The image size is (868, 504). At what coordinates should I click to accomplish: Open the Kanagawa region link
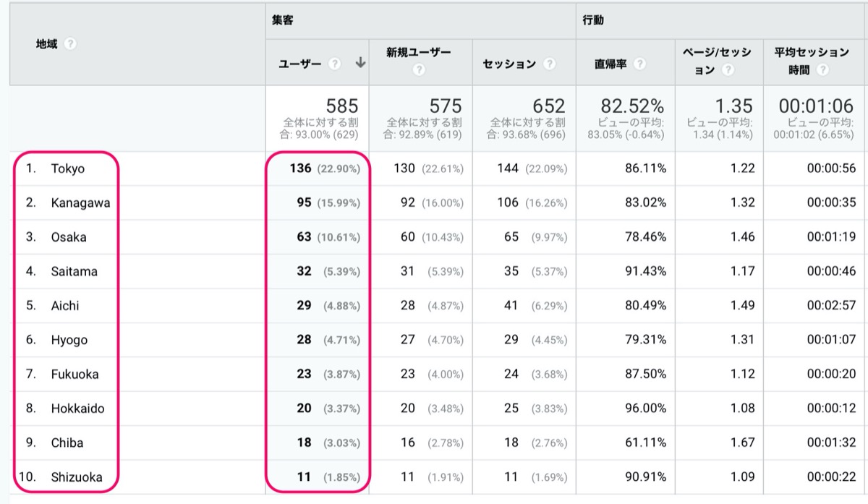pos(80,203)
